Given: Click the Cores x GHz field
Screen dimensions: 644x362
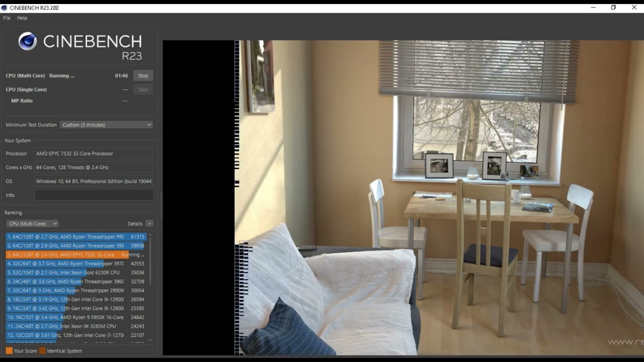Looking at the screenshot, I should pos(94,167).
